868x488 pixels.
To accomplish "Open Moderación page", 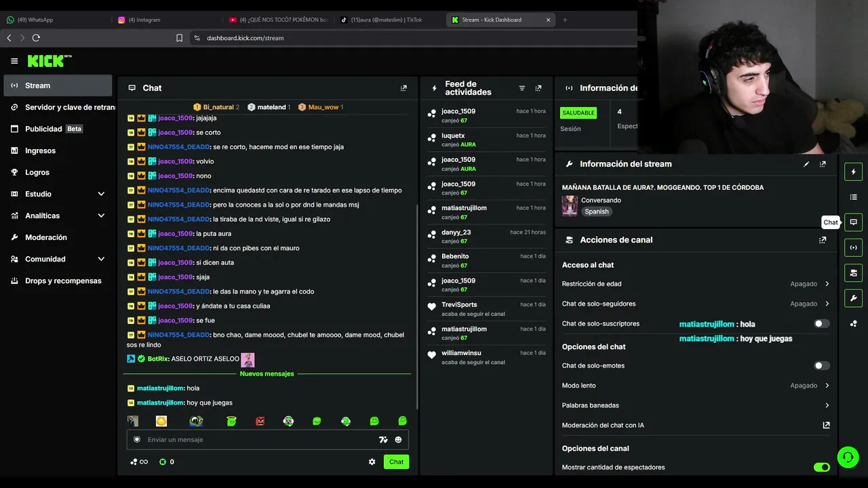I will tap(58, 237).
